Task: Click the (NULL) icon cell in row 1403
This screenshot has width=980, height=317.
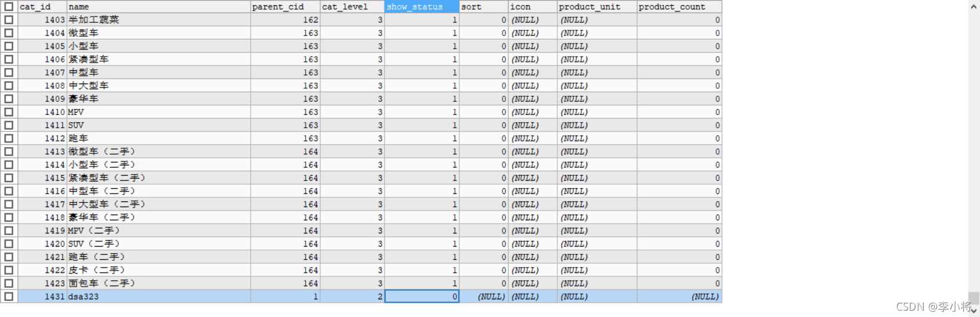Action: coord(533,19)
